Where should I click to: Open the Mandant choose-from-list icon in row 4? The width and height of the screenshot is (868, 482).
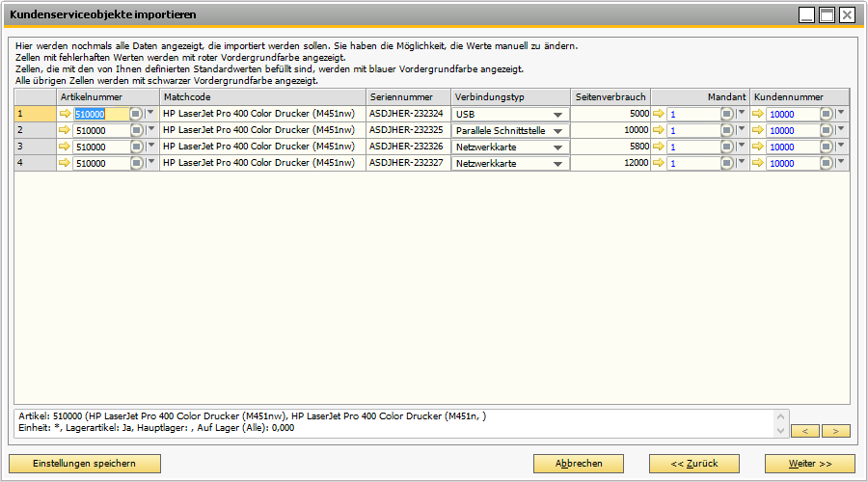[x=727, y=163]
